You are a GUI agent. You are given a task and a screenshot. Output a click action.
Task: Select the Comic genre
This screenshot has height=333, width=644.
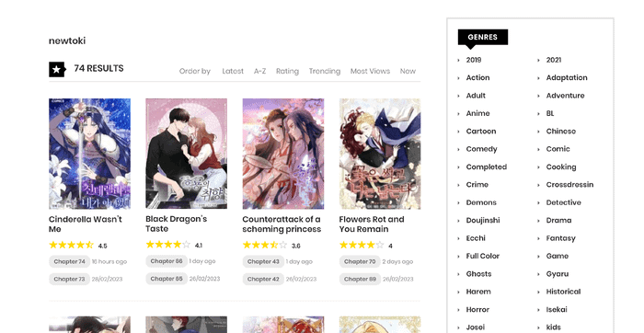(x=558, y=149)
